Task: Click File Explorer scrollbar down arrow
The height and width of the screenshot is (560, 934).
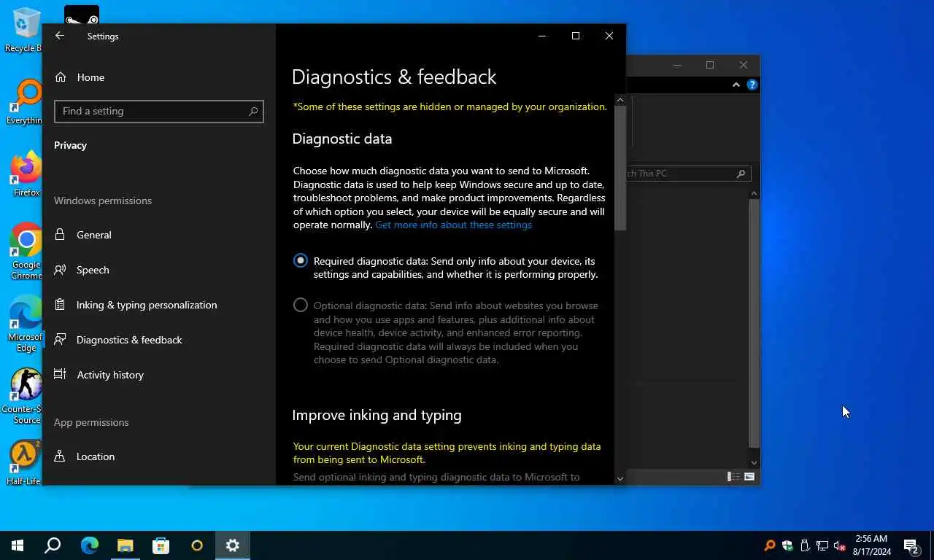Action: click(x=754, y=462)
